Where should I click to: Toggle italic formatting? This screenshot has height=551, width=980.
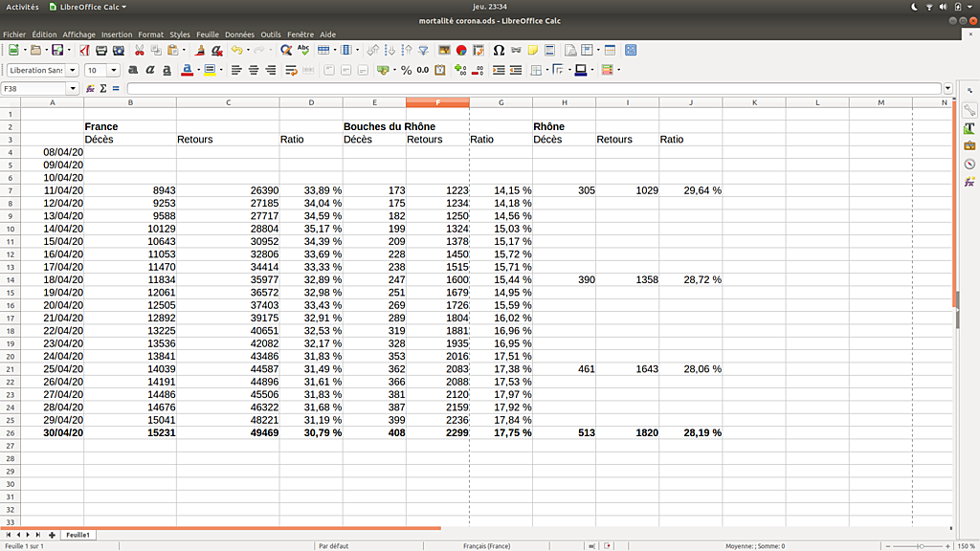click(150, 70)
